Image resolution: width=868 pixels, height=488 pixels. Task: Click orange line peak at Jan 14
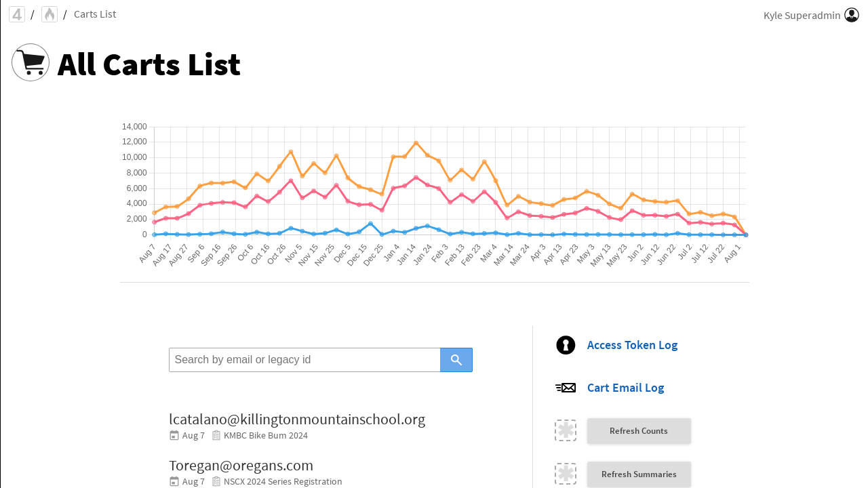click(x=416, y=143)
